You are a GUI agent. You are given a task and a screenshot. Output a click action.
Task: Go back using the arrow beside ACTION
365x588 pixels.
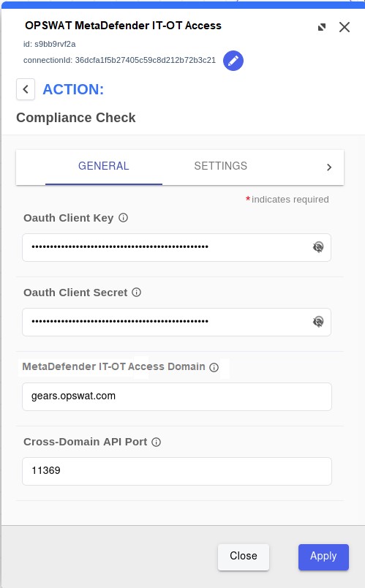26,89
